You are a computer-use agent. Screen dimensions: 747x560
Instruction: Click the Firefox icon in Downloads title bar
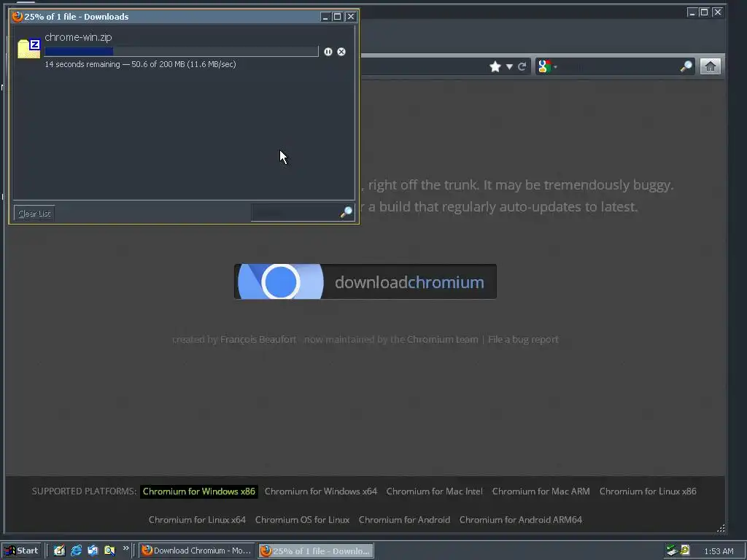point(18,17)
